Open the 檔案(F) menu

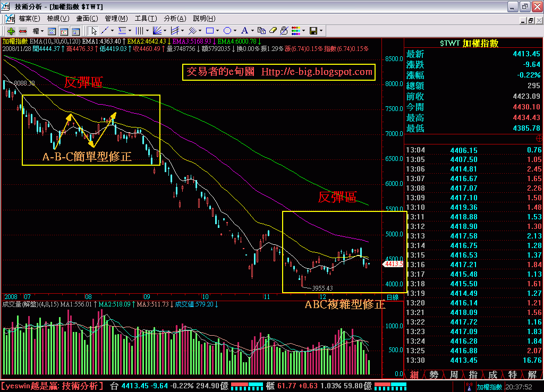30,19
